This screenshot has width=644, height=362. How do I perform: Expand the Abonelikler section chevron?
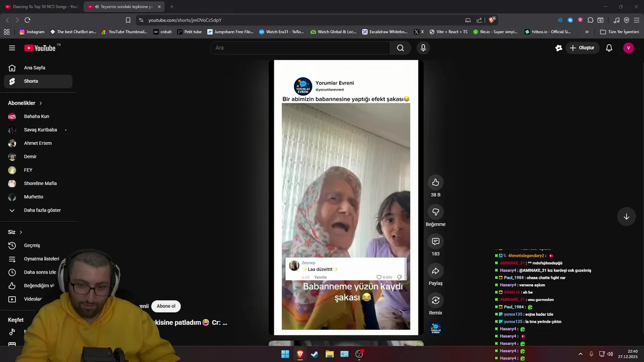(x=41, y=103)
